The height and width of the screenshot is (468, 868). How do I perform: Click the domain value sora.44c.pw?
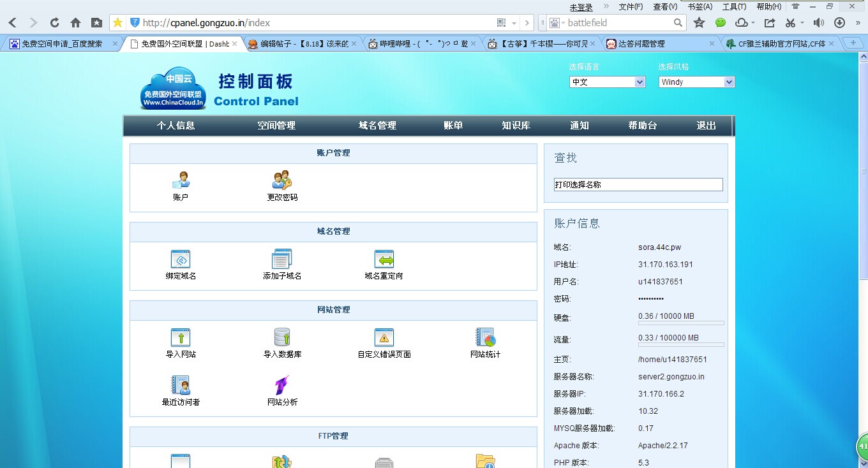pyautogui.click(x=659, y=247)
